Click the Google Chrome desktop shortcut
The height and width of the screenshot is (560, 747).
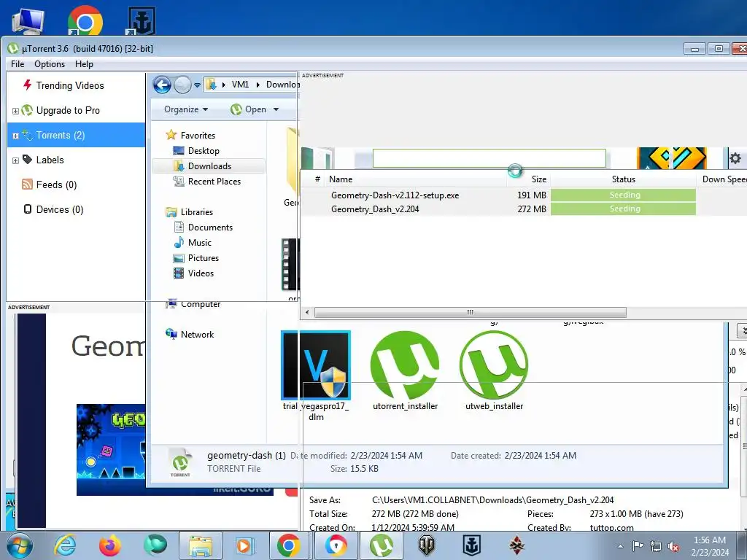tap(85, 21)
